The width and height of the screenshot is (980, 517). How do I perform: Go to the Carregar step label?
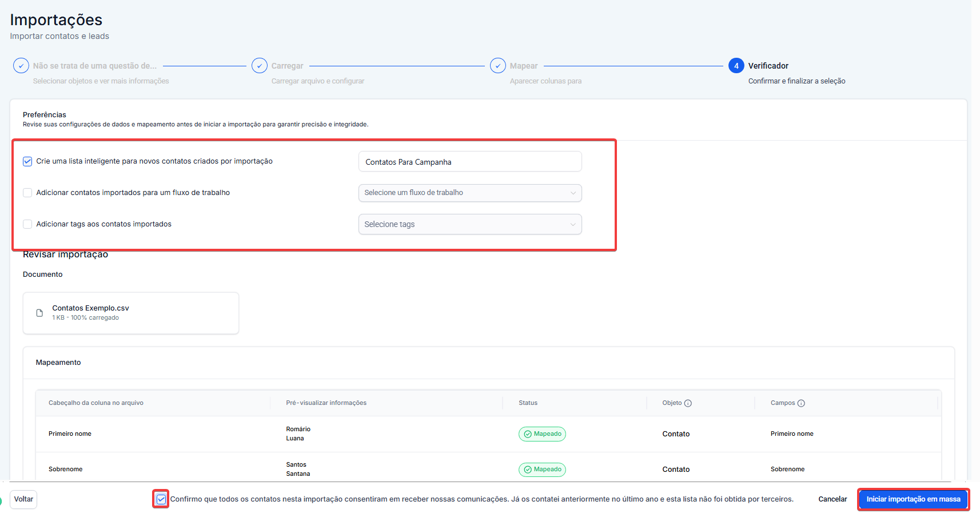pyautogui.click(x=287, y=66)
